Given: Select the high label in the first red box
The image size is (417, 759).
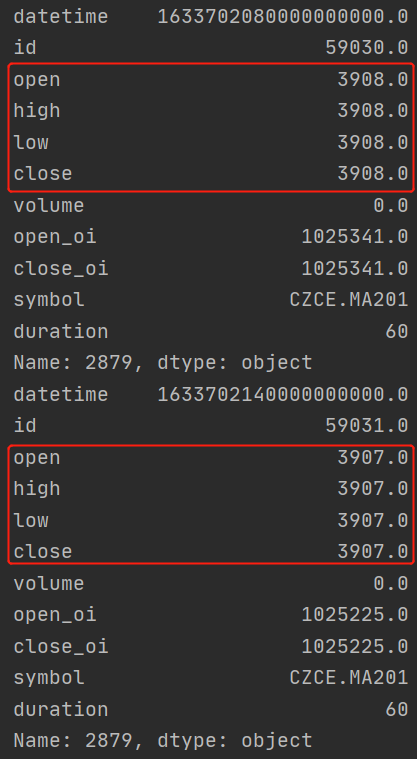Looking at the screenshot, I should point(37,111).
